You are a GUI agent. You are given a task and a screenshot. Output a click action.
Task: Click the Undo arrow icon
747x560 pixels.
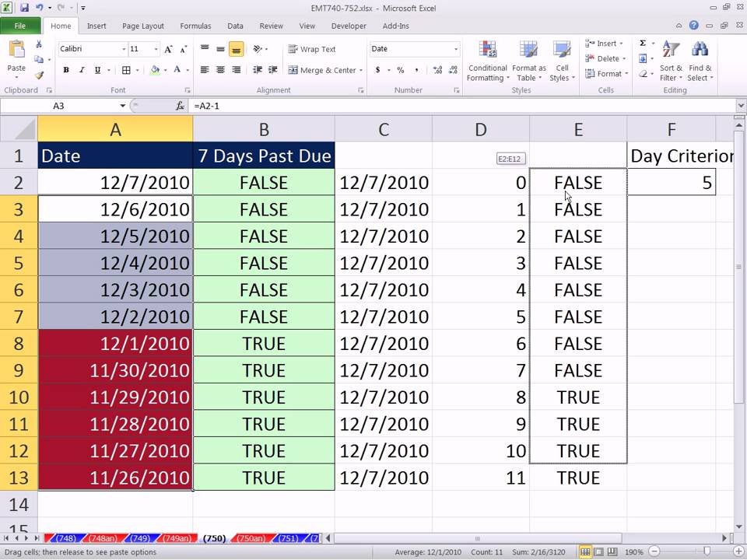click(39, 8)
